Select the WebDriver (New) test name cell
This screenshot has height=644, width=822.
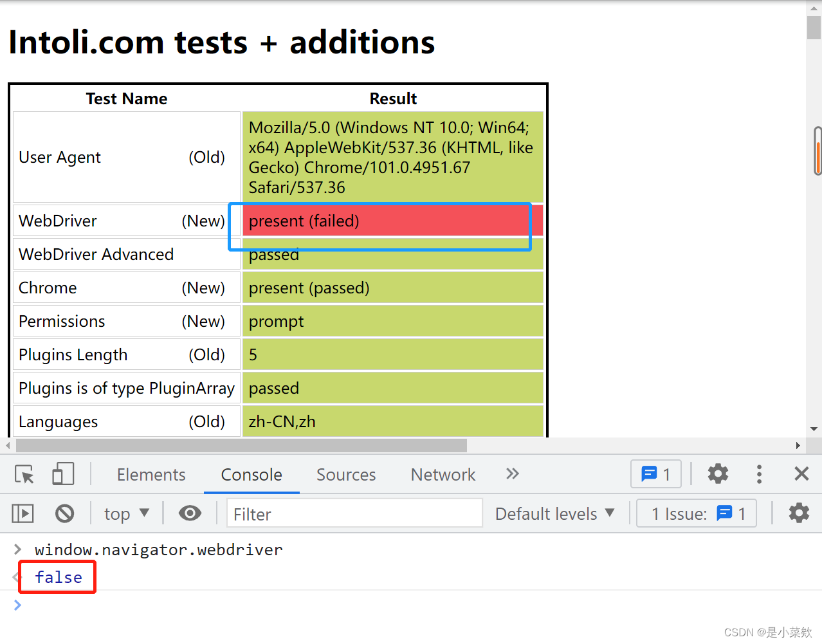click(127, 221)
